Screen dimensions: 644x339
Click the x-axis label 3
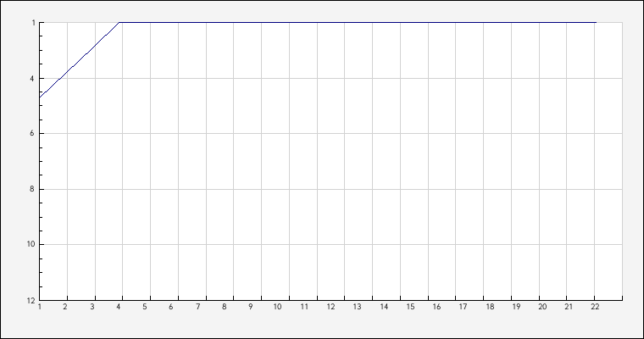[x=92, y=307]
